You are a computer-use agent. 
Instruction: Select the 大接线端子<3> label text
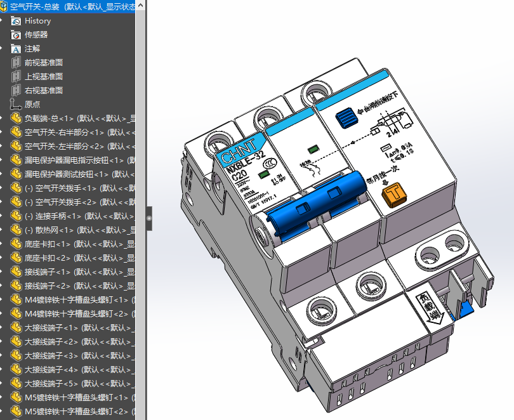51,355
